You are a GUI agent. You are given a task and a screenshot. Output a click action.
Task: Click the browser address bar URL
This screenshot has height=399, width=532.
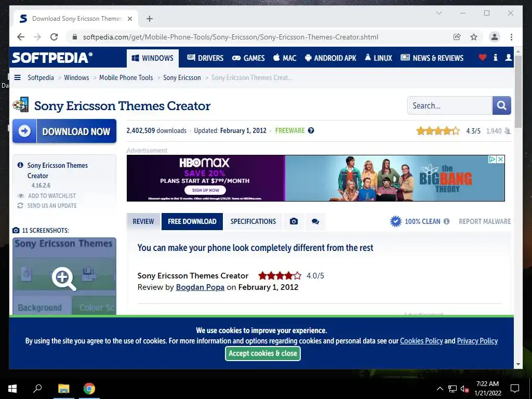coord(231,37)
